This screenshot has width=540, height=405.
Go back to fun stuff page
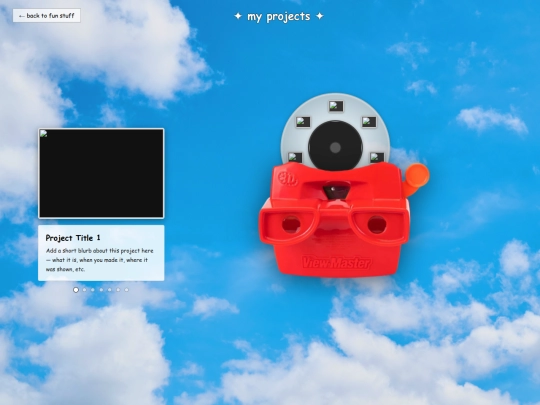pyautogui.click(x=46, y=15)
